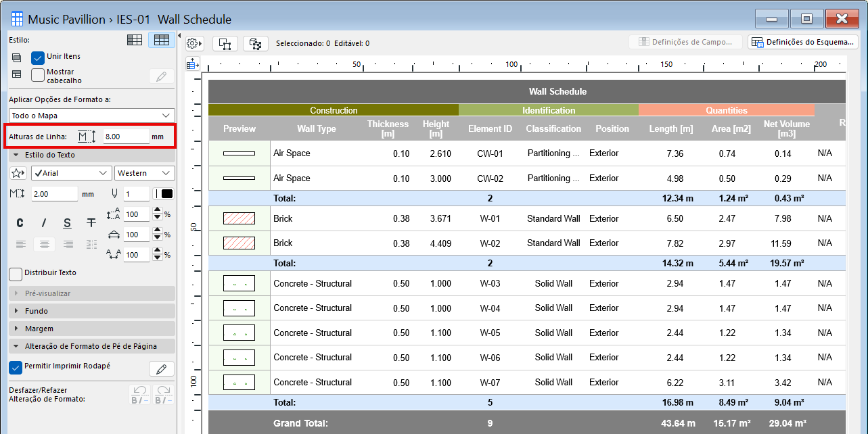The height and width of the screenshot is (434, 868).
Task: Click the bold C text style icon
Action: coord(20,223)
